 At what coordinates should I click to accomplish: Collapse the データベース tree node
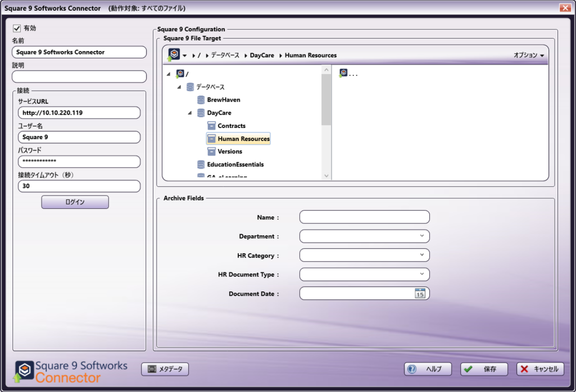tap(179, 87)
